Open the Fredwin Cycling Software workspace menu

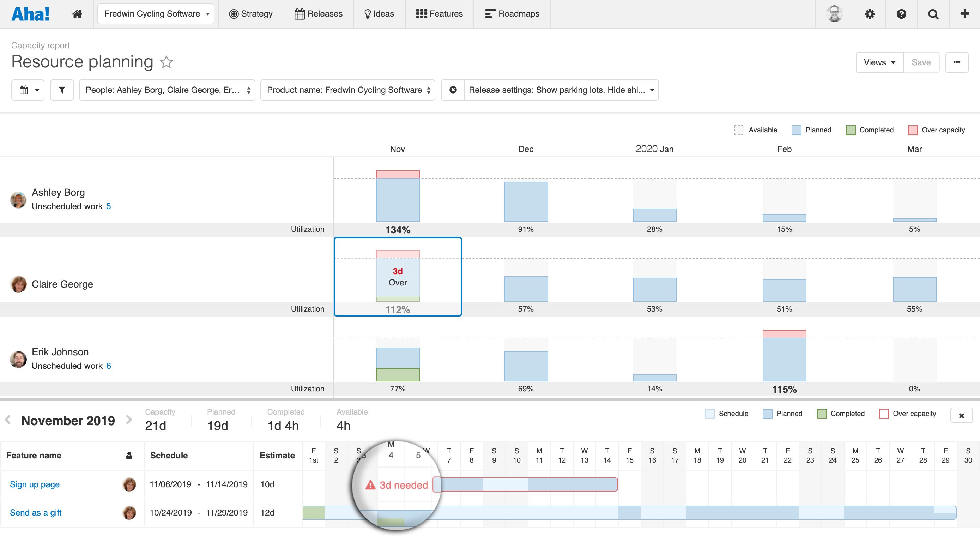tap(156, 14)
